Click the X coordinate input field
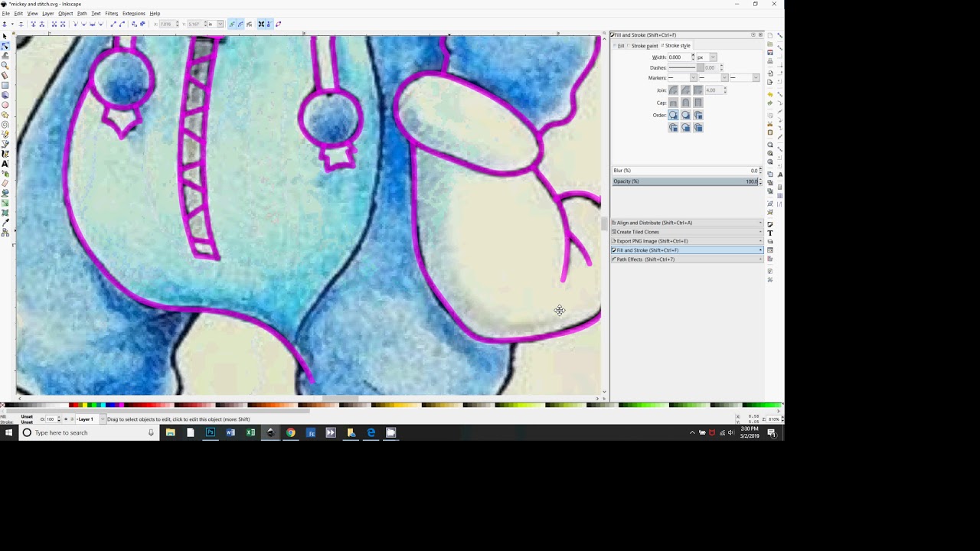980x551 pixels. 168,24
